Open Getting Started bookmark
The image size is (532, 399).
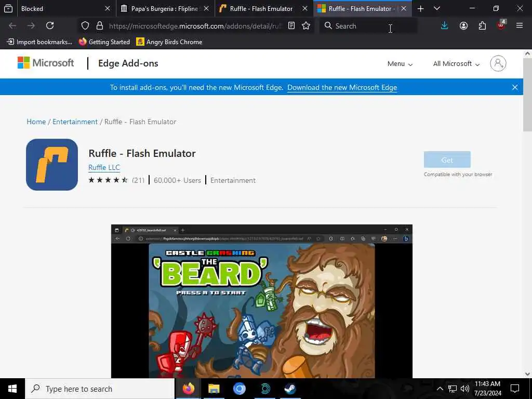(x=104, y=42)
